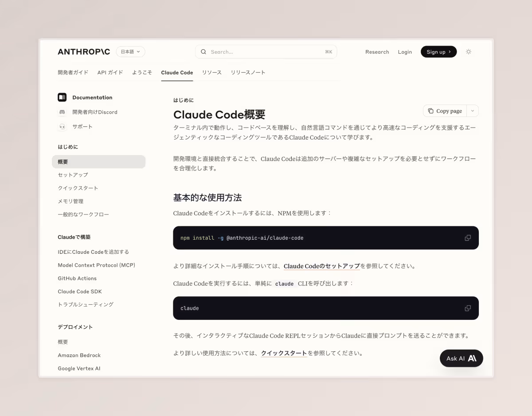Open IDEにClaude Codeを追加する sidebar item
Image resolution: width=532 pixels, height=416 pixels.
tap(94, 252)
